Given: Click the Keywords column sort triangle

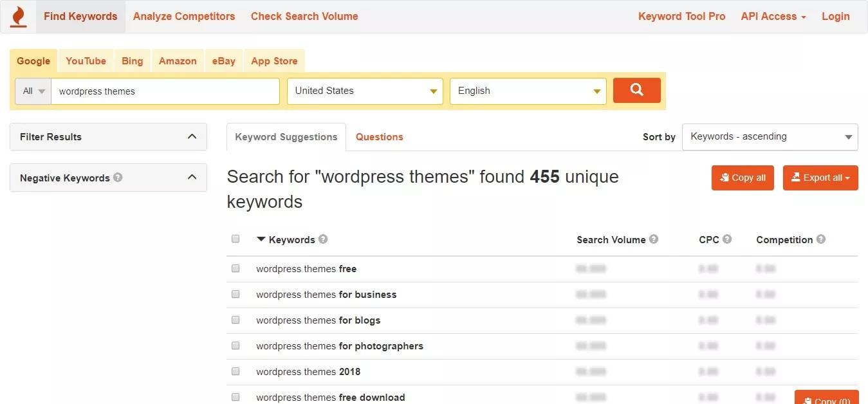Looking at the screenshot, I should tap(261, 239).
